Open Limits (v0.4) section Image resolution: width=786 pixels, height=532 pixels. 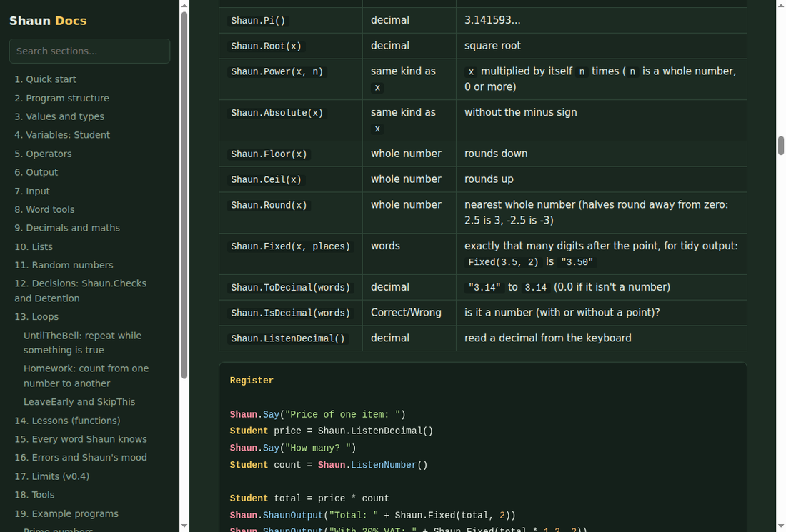tap(51, 476)
